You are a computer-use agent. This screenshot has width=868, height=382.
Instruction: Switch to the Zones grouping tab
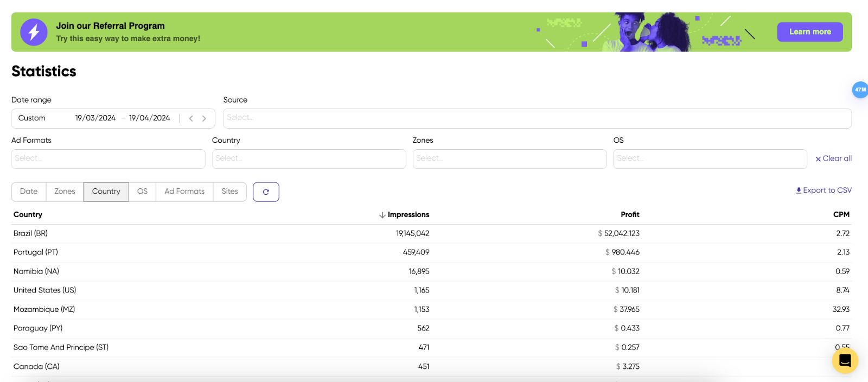65,192
